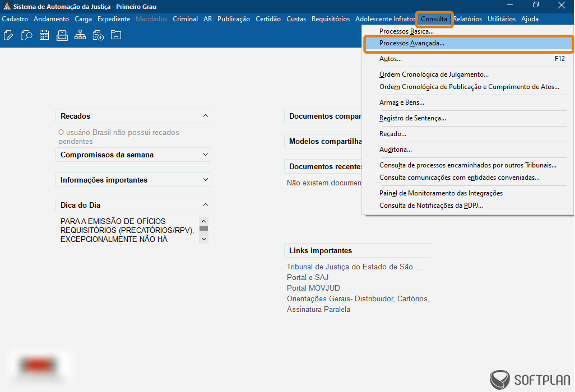
Task: Click the inbox tray toolbar icon
Action: point(62,35)
